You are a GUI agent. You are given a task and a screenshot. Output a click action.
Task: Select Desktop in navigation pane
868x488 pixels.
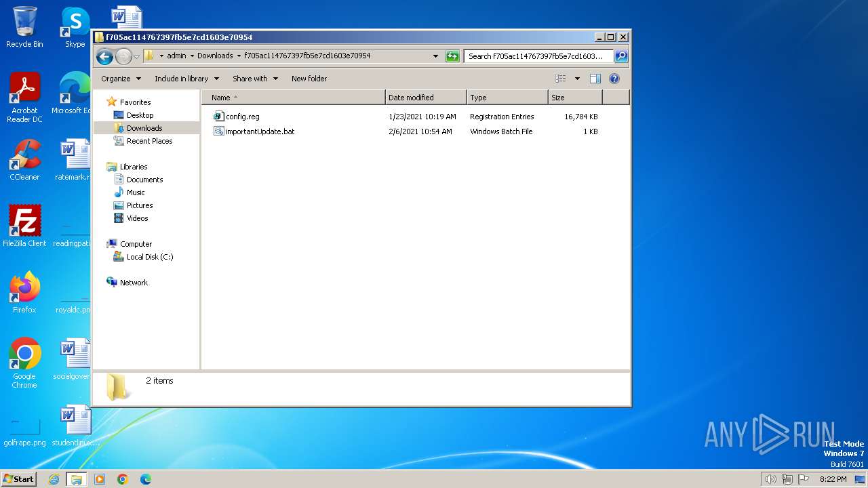pos(140,115)
